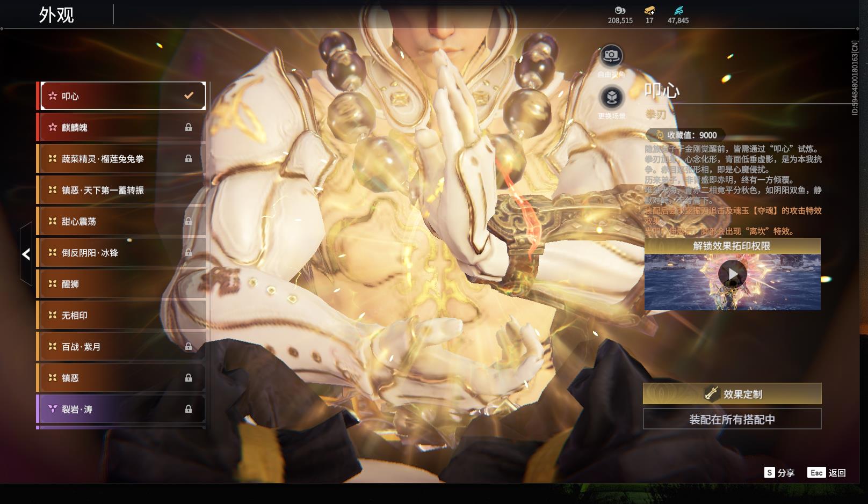Collapse the skin list with left arrow
This screenshot has height=504, width=868.
point(26,254)
